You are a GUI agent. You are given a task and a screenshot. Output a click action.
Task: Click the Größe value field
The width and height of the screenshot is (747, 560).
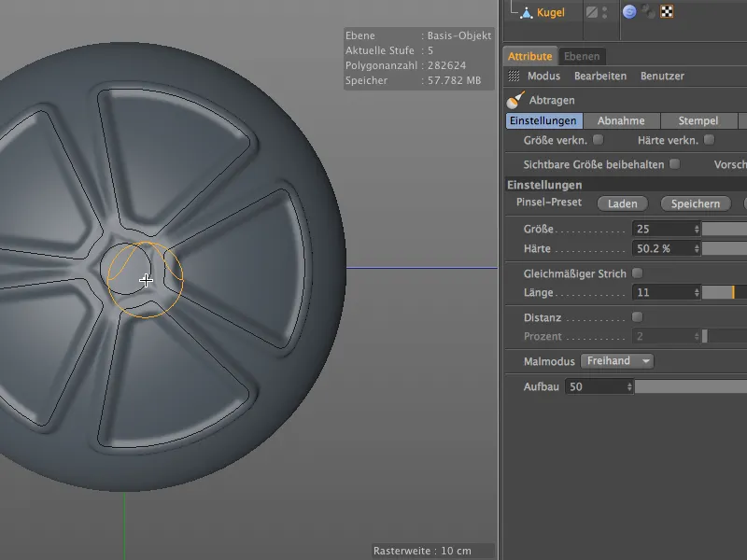point(663,229)
